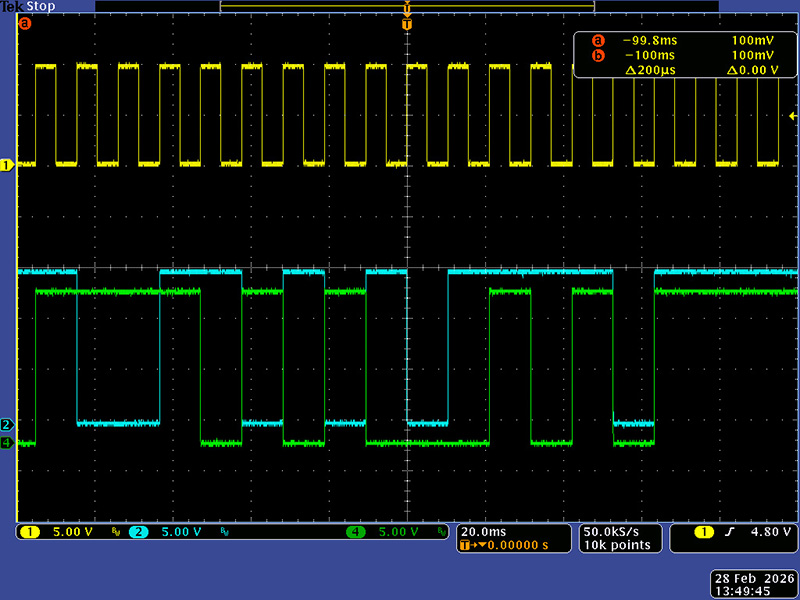Click the channel 2 badge in bottom bar

pos(138,532)
